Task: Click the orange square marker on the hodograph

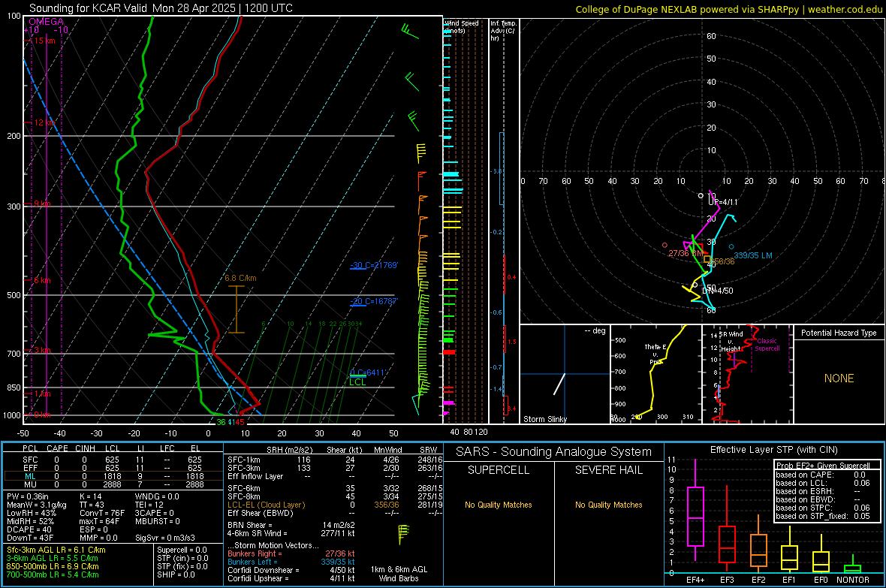Action: 707,259
